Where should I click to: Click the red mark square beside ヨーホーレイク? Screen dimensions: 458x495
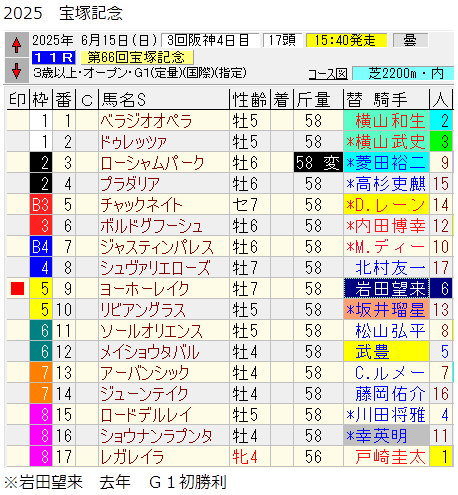click(x=17, y=288)
